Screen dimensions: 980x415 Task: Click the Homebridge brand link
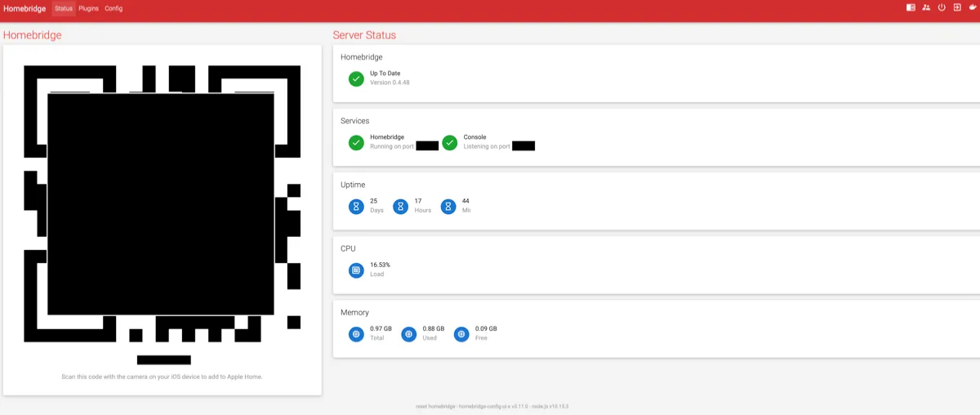(24, 8)
